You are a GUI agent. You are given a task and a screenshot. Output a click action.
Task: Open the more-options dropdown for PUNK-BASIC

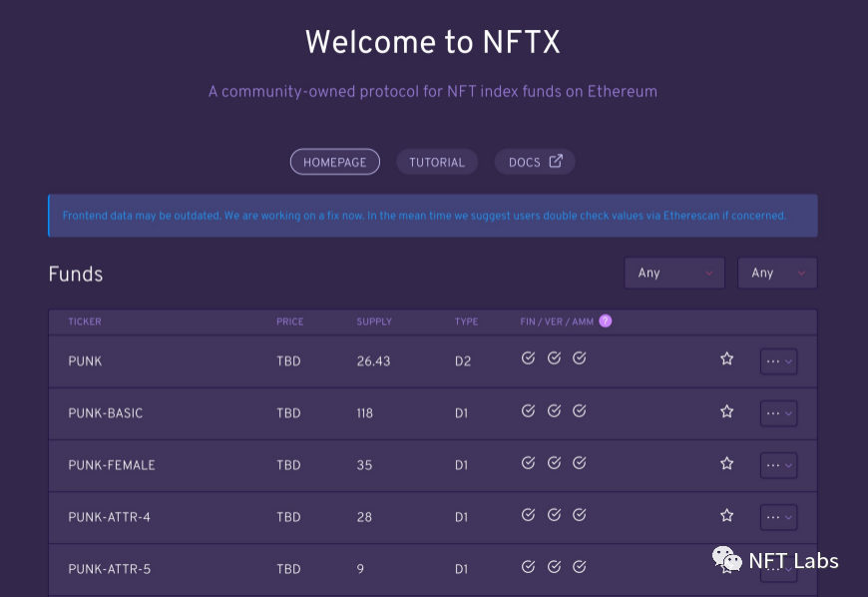click(779, 413)
